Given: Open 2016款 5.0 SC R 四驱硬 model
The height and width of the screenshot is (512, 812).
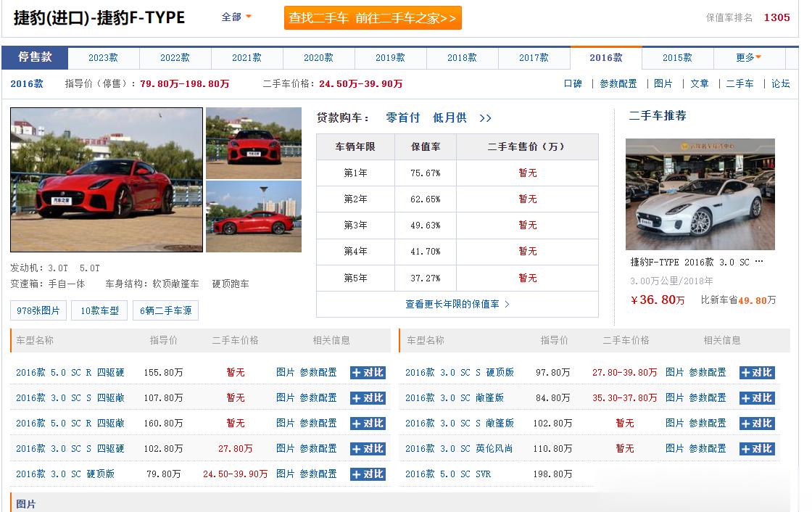Looking at the screenshot, I should [x=70, y=373].
